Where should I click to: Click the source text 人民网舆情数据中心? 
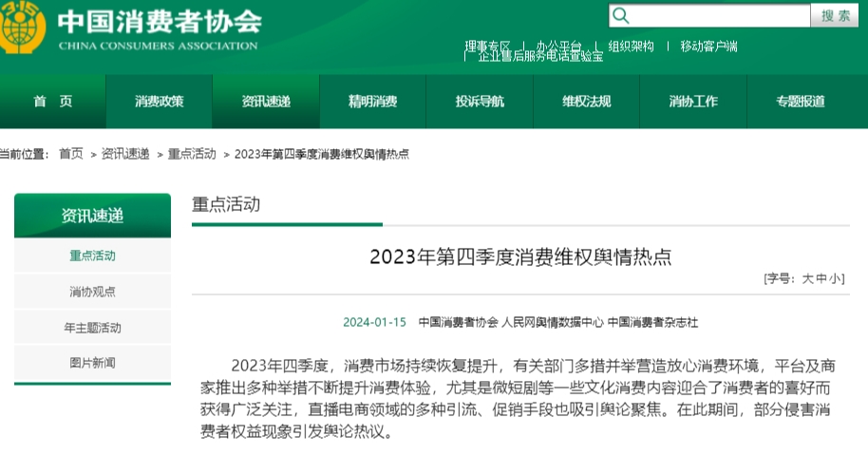tap(553, 322)
